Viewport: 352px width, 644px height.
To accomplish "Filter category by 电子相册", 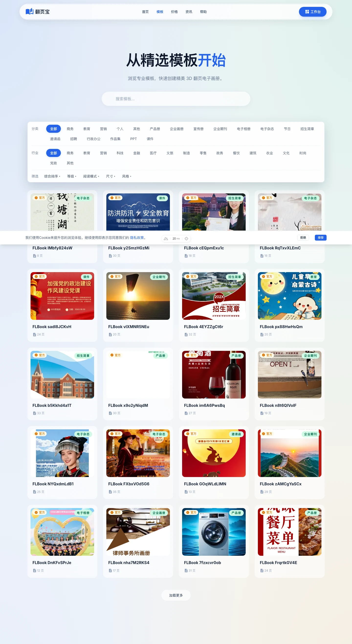I will point(243,129).
